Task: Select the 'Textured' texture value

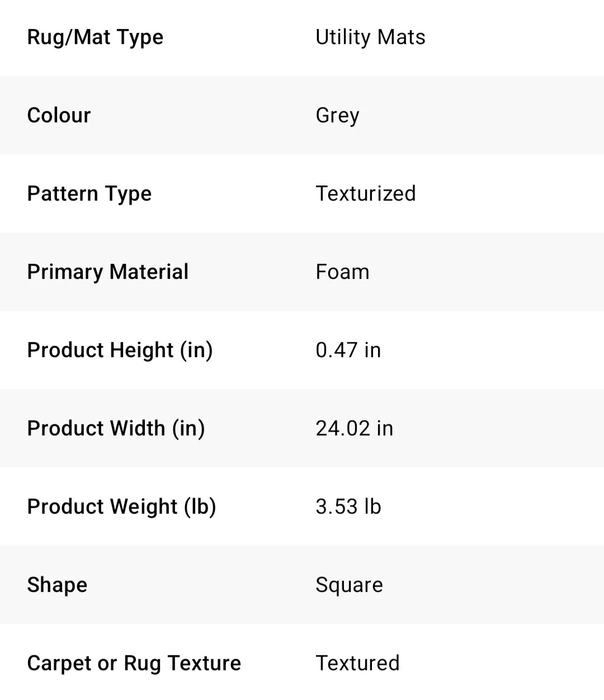Action: [x=357, y=664]
